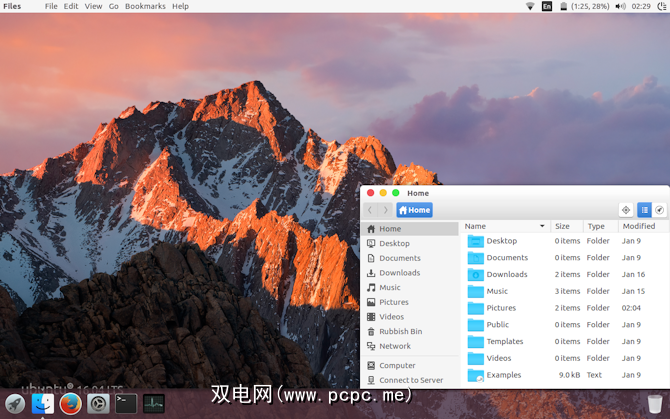Select the Videos folder icon in file list
670x419 pixels.
pos(476,358)
